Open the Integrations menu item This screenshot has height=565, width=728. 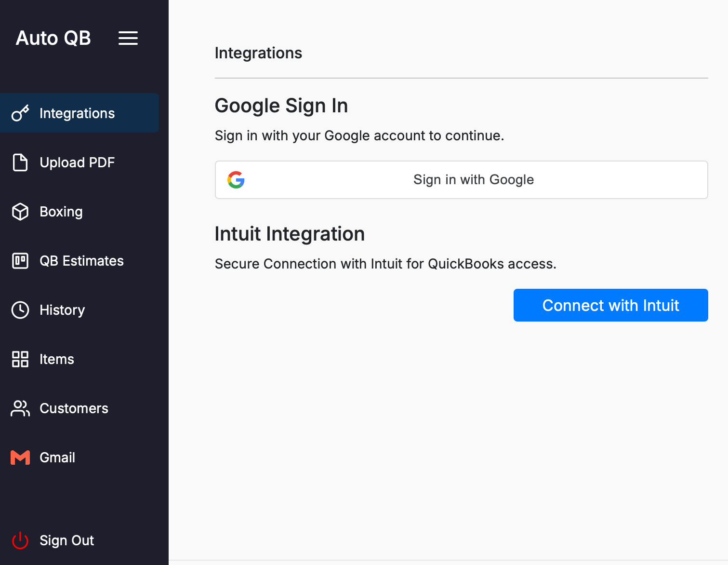click(77, 113)
